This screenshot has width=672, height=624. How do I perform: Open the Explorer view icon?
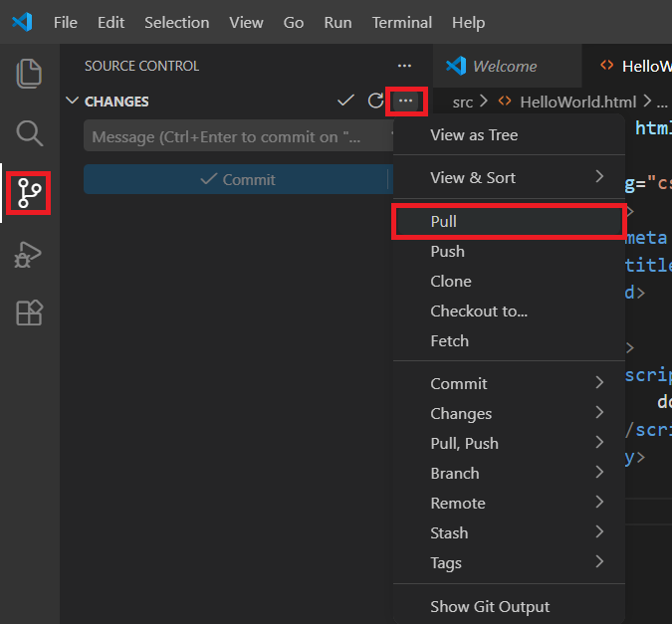point(30,73)
